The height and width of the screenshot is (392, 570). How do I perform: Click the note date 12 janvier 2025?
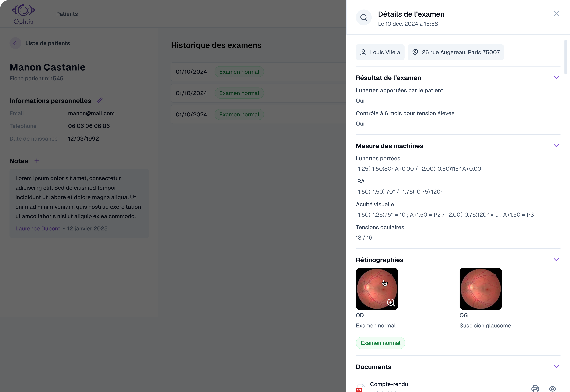(87, 228)
